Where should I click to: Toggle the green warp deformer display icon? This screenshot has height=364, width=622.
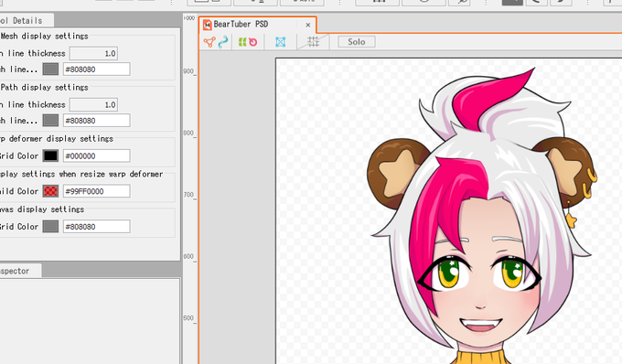pyautogui.click(x=242, y=42)
